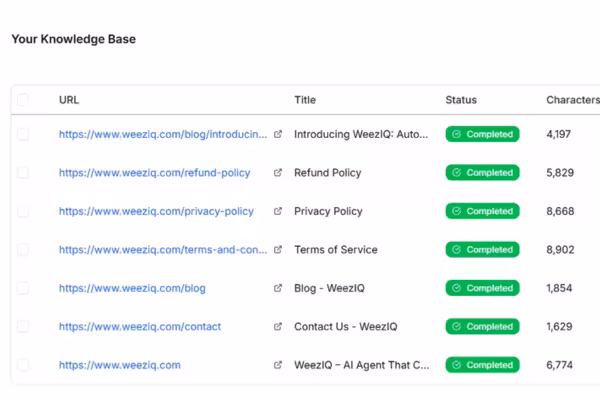Follow the terms-and-con... URL link
Viewport: 600px width, 400px height.
163,250
